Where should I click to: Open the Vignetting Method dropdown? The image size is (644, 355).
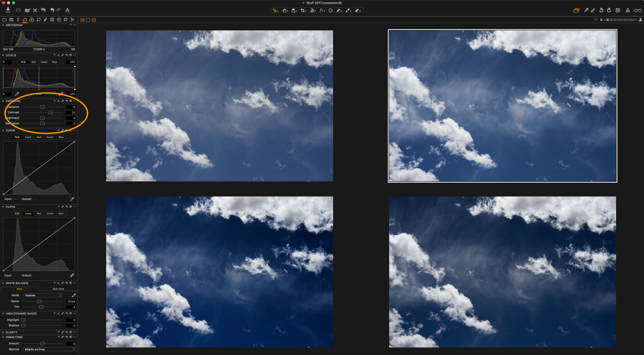(x=49, y=349)
